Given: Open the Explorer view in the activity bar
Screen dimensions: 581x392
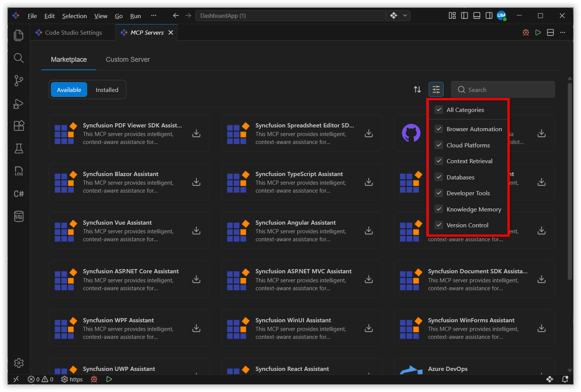Looking at the screenshot, I should pos(18,35).
